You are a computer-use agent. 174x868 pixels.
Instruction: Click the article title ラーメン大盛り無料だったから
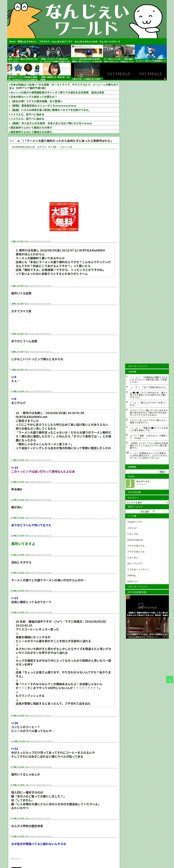coord(61,141)
